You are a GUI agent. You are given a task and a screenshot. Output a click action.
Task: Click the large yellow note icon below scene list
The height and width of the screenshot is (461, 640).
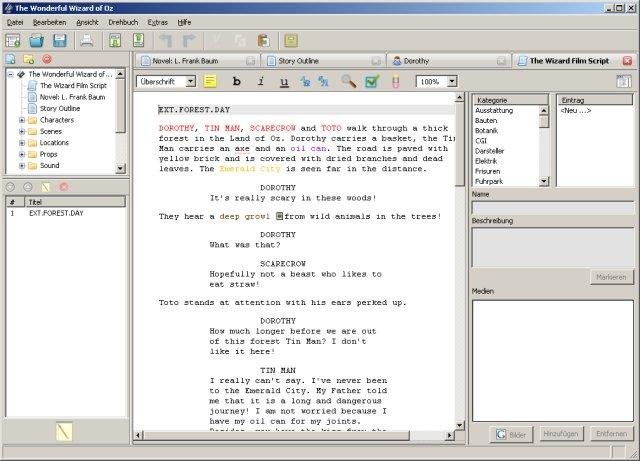point(64,431)
